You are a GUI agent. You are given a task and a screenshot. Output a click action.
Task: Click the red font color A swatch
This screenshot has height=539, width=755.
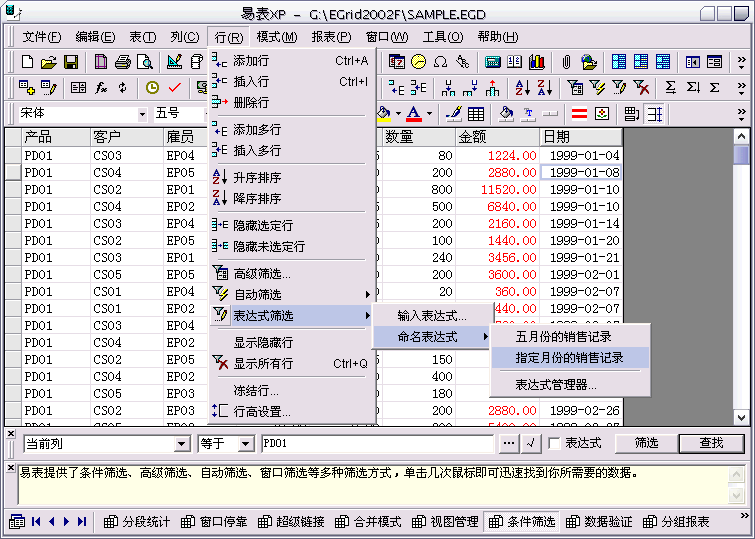(414, 114)
